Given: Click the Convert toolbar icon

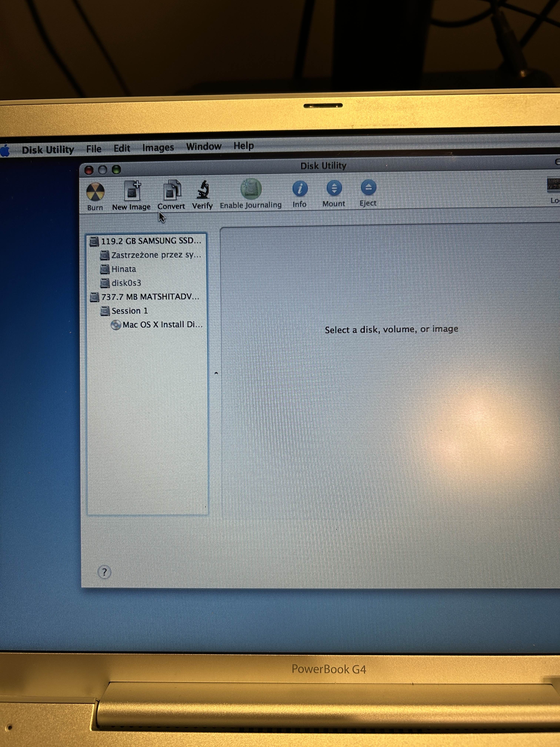Looking at the screenshot, I should (x=172, y=190).
